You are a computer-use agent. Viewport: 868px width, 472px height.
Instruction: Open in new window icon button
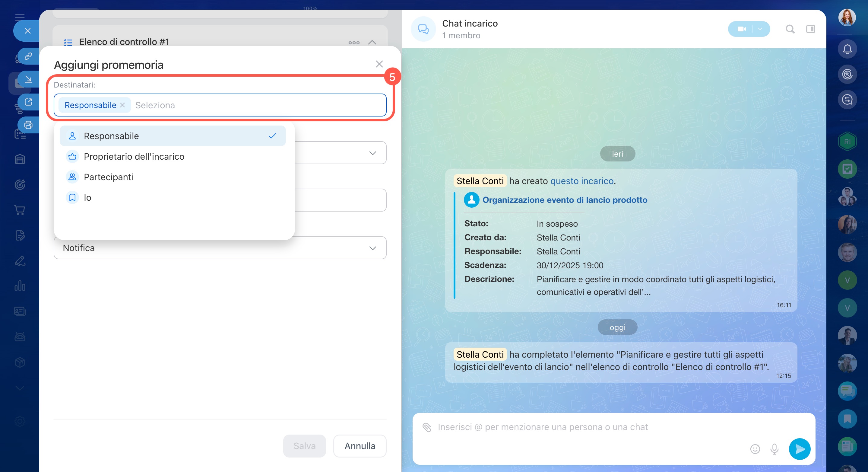coord(28,102)
